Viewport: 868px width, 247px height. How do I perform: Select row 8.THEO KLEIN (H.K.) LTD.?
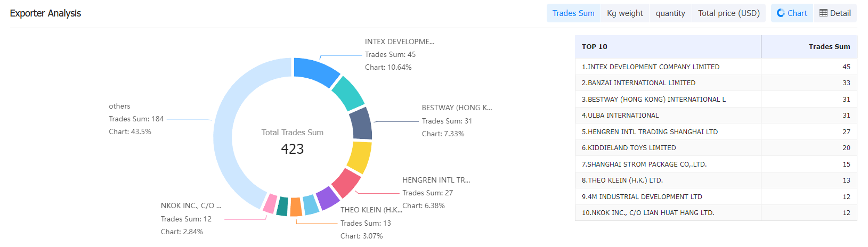point(716,180)
